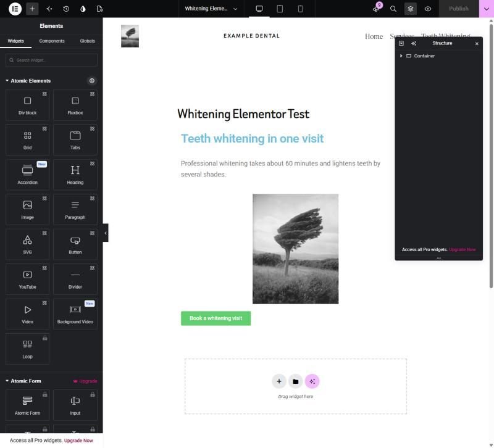Switch to desktop preview mode
This screenshot has width=494, height=448.
pos(259,9)
